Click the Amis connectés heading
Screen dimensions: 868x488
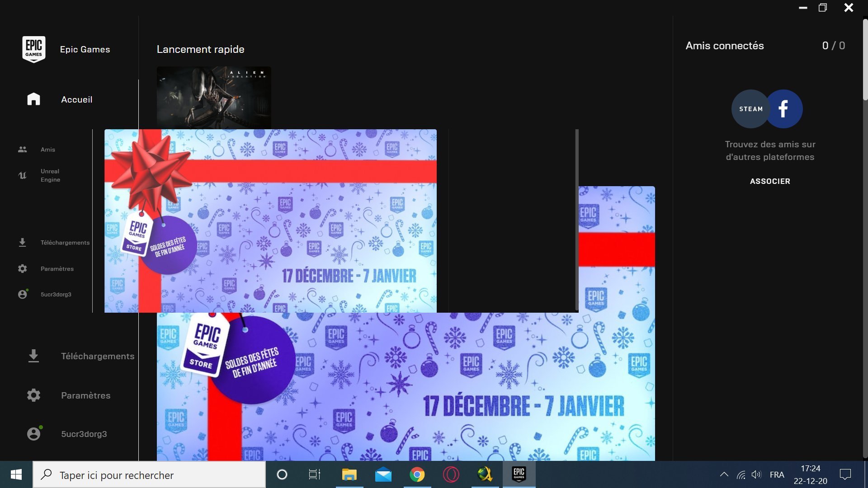725,46
